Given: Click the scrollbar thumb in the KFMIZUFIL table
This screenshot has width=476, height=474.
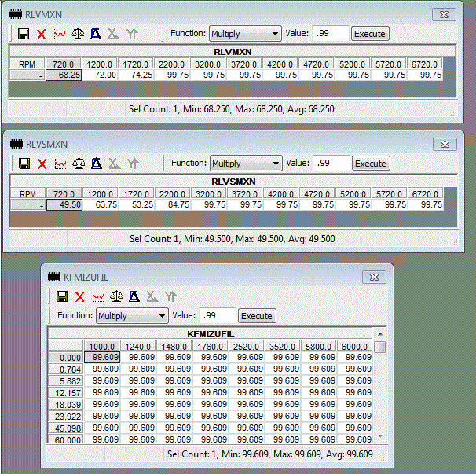Looking at the screenshot, I should pos(379,347).
